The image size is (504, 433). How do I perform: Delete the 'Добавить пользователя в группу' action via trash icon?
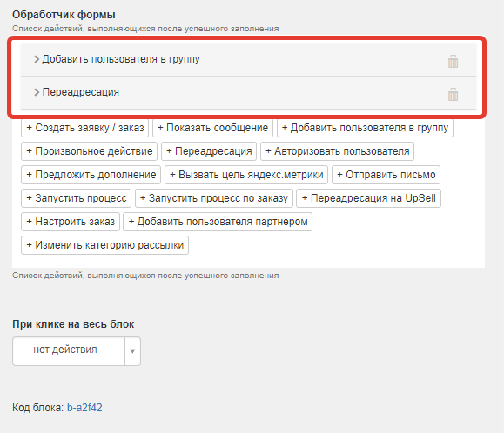[453, 61]
